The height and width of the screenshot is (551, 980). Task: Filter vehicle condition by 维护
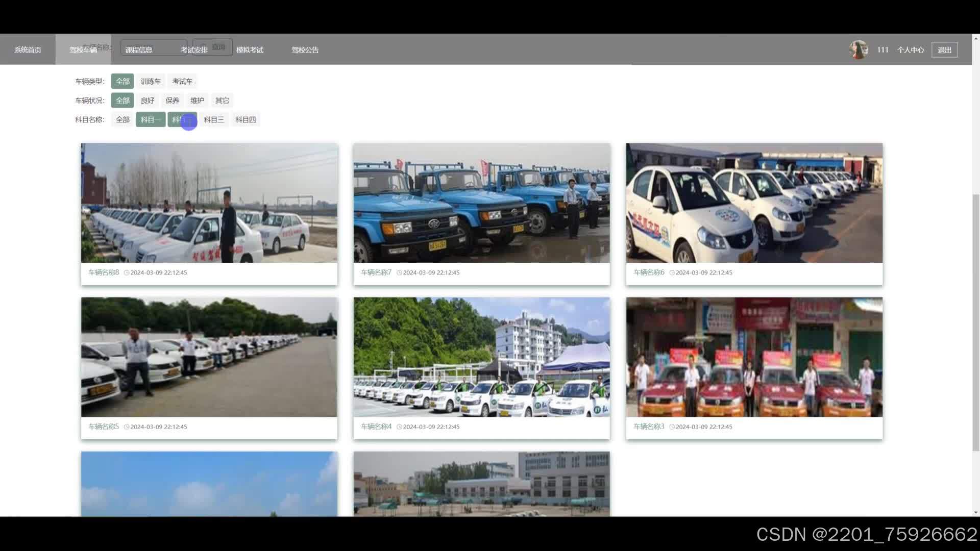(197, 101)
